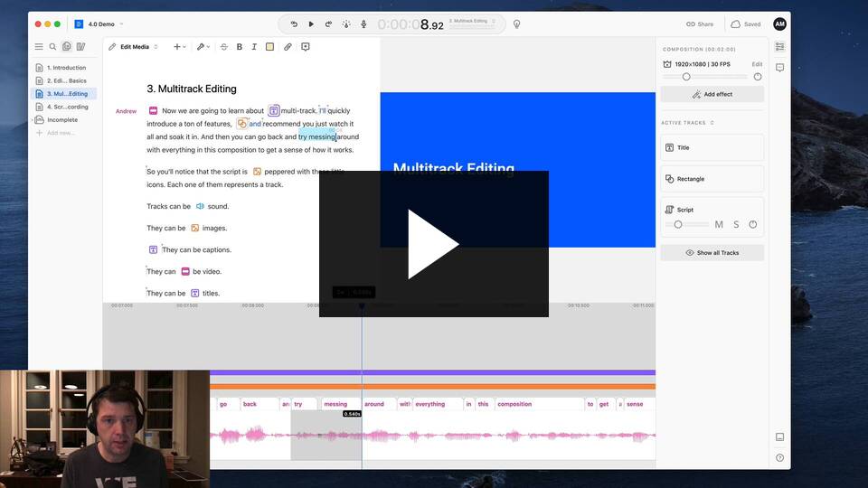Click the redo arrow in the transport bar
Viewport: 868px width, 488px height.
pyautogui.click(x=328, y=23)
